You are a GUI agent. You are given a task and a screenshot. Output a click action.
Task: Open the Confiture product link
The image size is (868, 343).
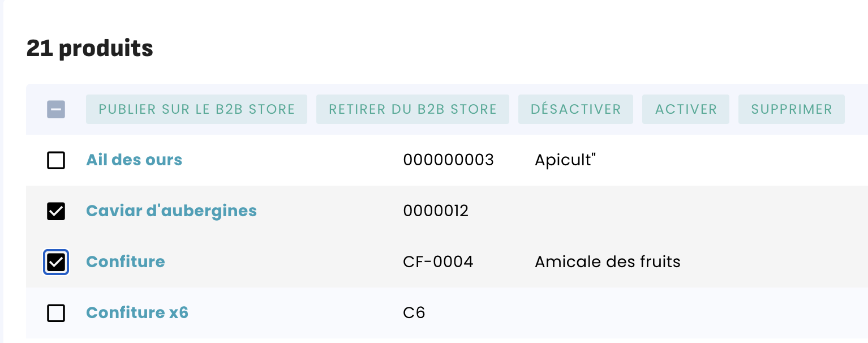[126, 262]
